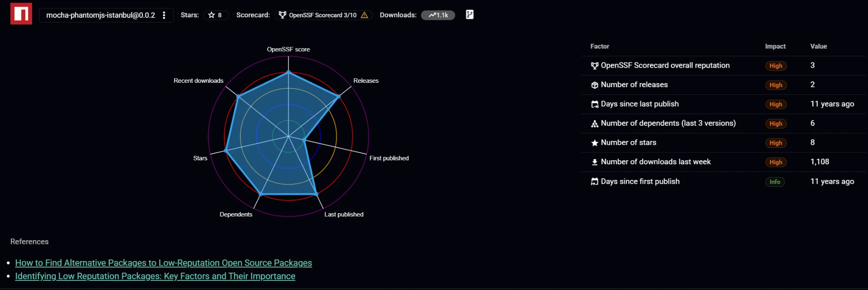Click Last published axis label on chart
Image resolution: width=868 pixels, height=290 pixels.
[344, 215]
